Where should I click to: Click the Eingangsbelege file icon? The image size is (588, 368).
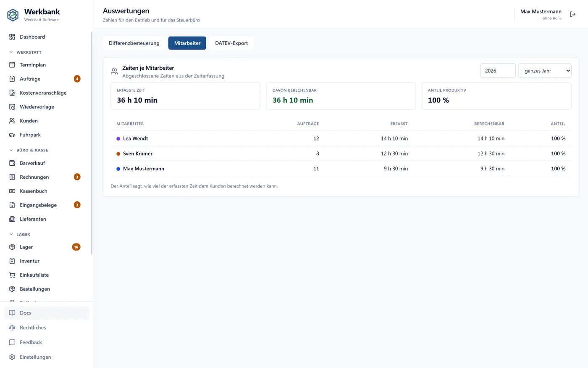(12, 205)
